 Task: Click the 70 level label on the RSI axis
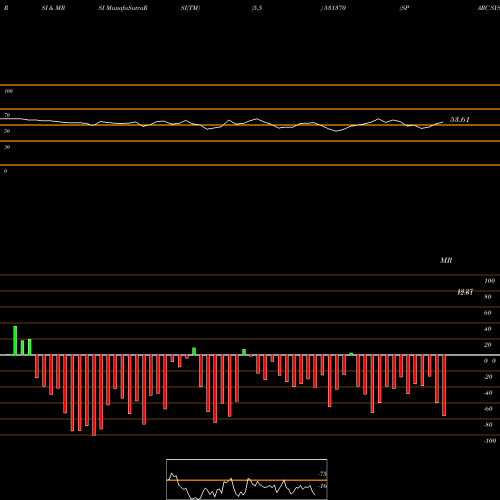point(7,115)
